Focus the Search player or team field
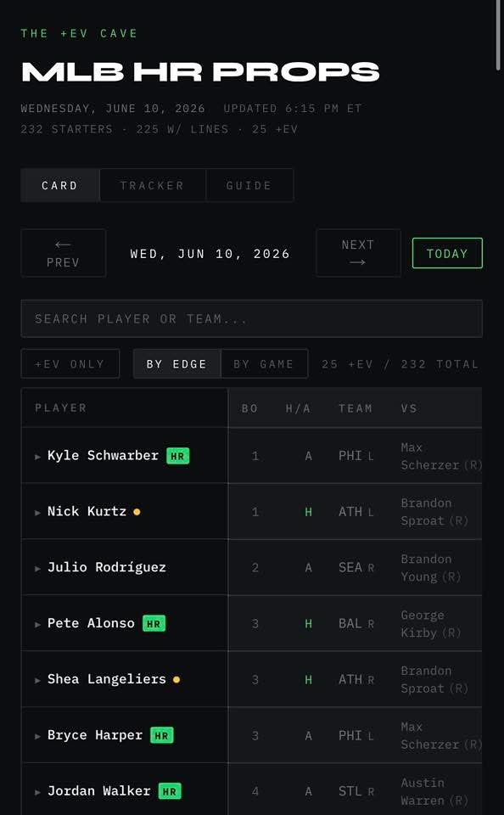The width and height of the screenshot is (504, 815). click(251, 318)
